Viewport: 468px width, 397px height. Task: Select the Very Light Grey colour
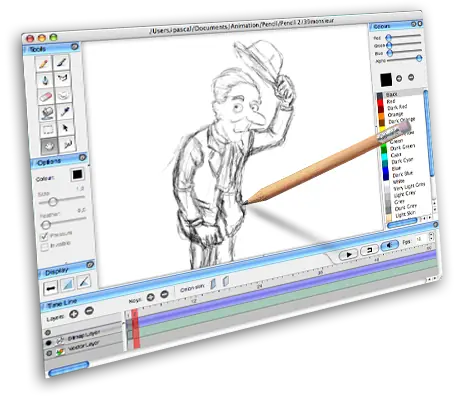(x=409, y=186)
